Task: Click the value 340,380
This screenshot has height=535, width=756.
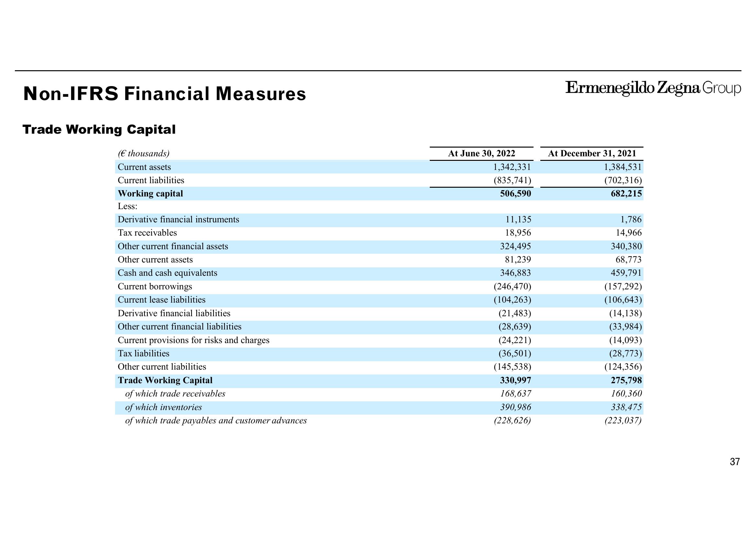Action: point(626,247)
